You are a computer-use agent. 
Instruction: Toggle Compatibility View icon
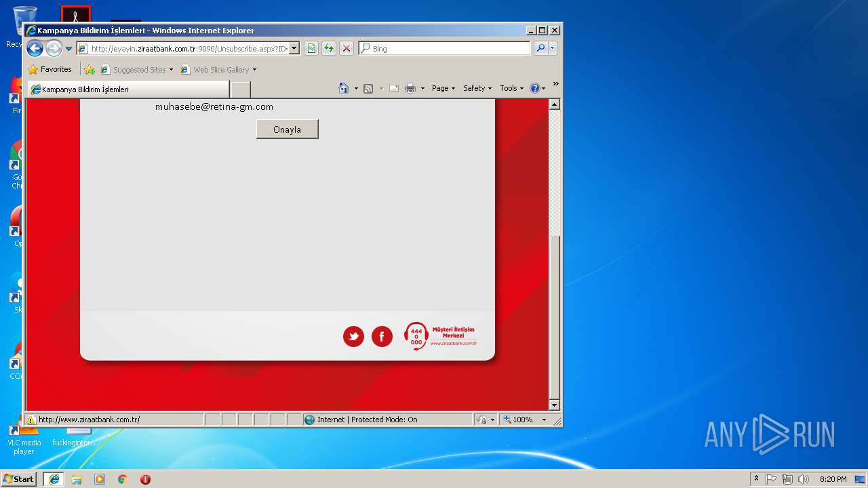coord(311,48)
